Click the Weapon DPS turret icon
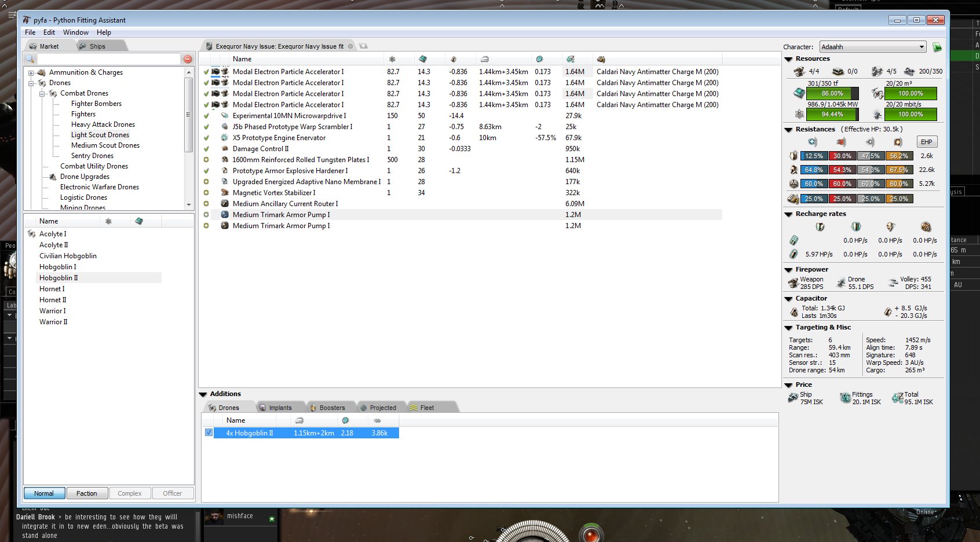This screenshot has width=980, height=542. 793,283
